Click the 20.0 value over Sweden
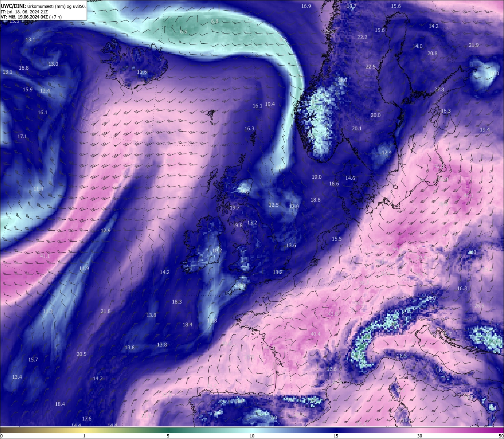Viewport: 504px width, 439px height. click(x=376, y=115)
